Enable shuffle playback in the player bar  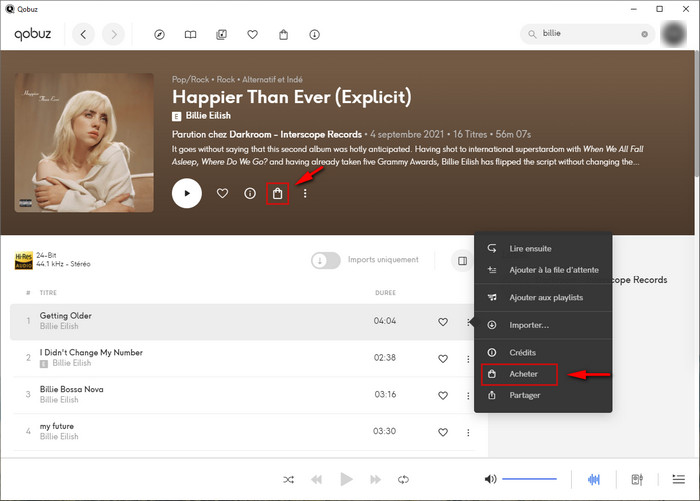pyautogui.click(x=289, y=480)
